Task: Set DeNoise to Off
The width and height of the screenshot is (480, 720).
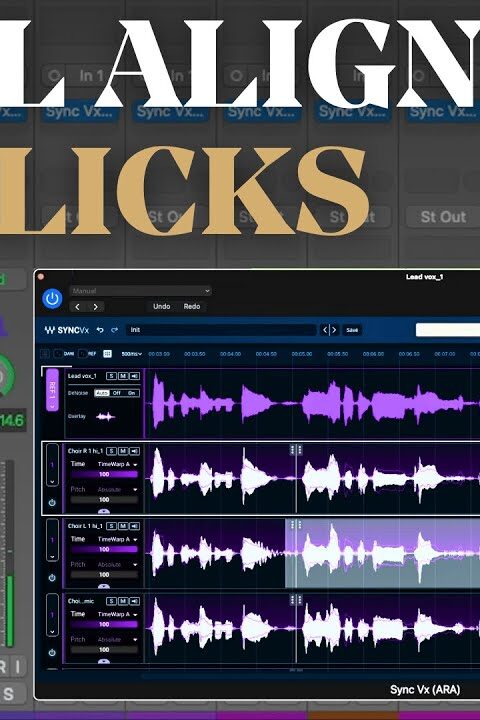Action: point(117,393)
